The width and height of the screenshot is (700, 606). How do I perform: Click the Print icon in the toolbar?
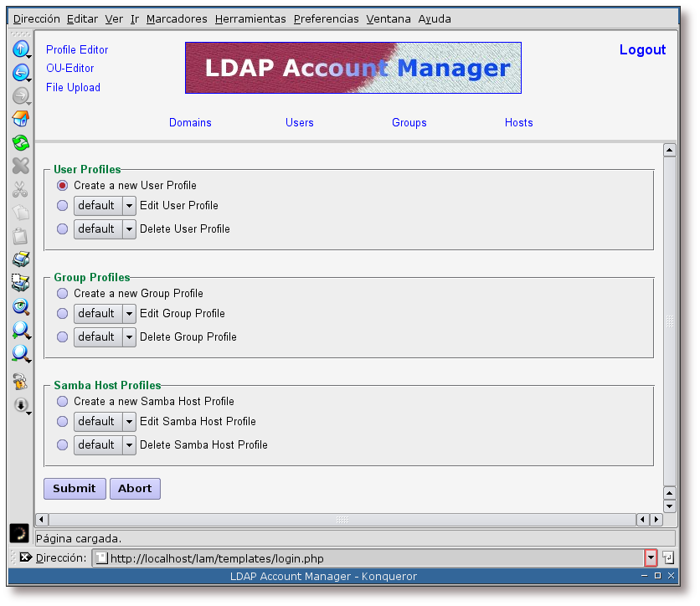[x=20, y=259]
